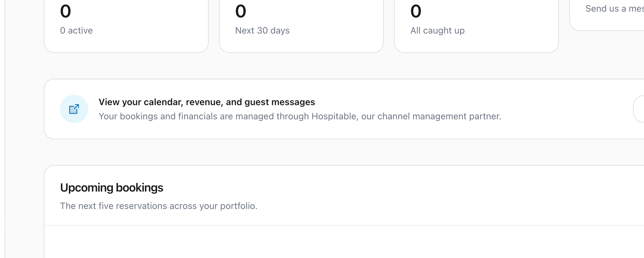Click the external-link icon in the calendar banner

click(74, 109)
